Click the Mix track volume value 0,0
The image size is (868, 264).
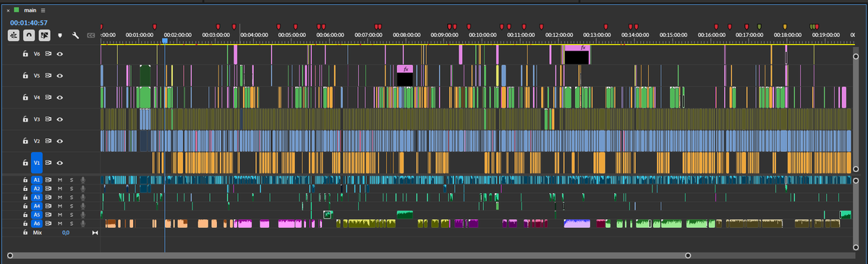click(x=66, y=233)
